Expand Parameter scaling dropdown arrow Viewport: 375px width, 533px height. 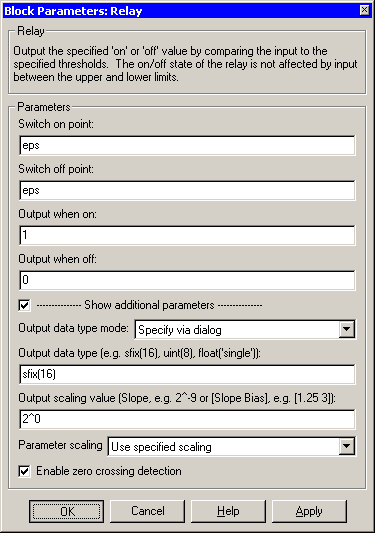(x=346, y=446)
